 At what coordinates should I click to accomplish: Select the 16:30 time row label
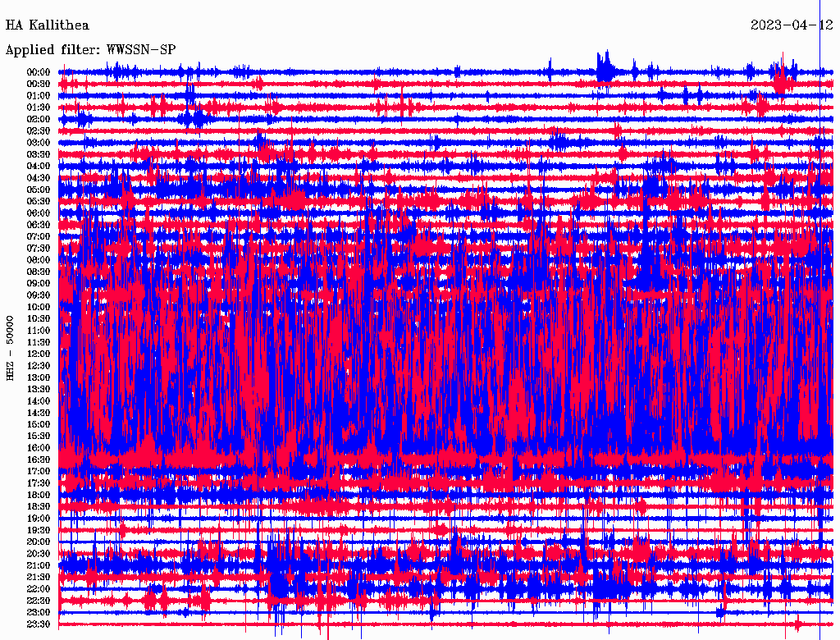click(x=39, y=459)
